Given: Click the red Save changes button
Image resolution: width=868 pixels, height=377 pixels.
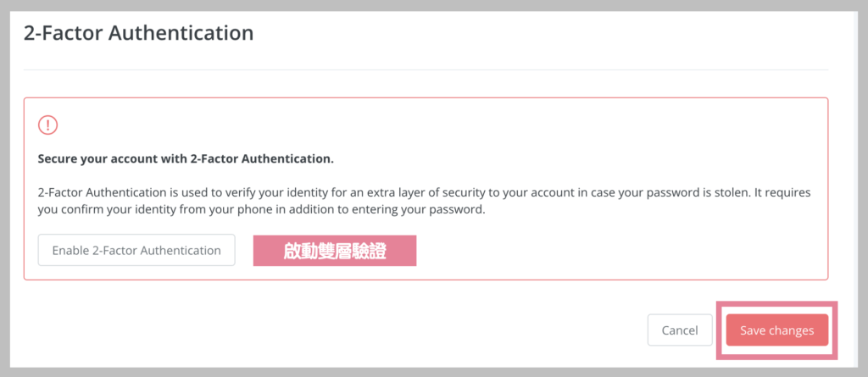Looking at the screenshot, I should click(777, 330).
